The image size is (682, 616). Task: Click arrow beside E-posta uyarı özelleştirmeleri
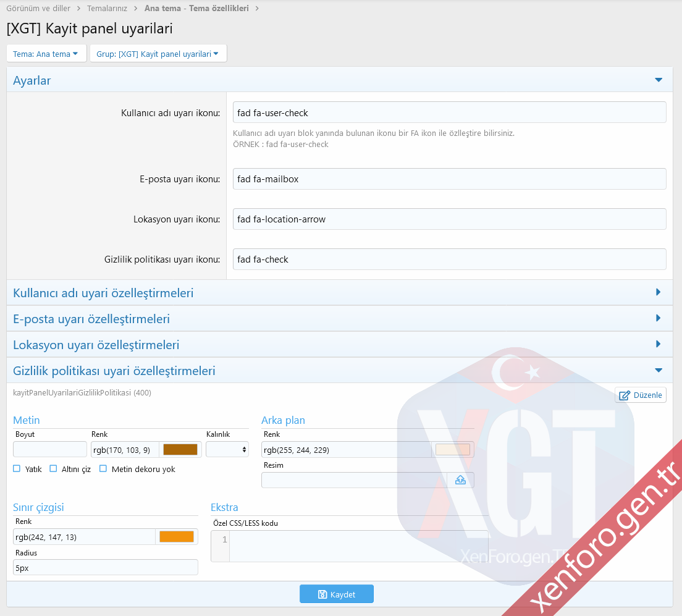pos(659,318)
